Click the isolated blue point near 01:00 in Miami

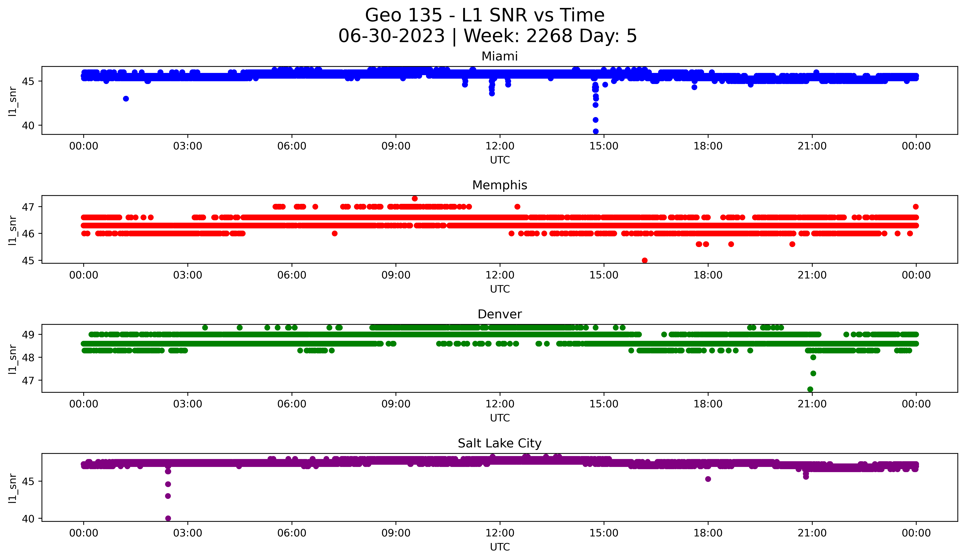pyautogui.click(x=126, y=99)
